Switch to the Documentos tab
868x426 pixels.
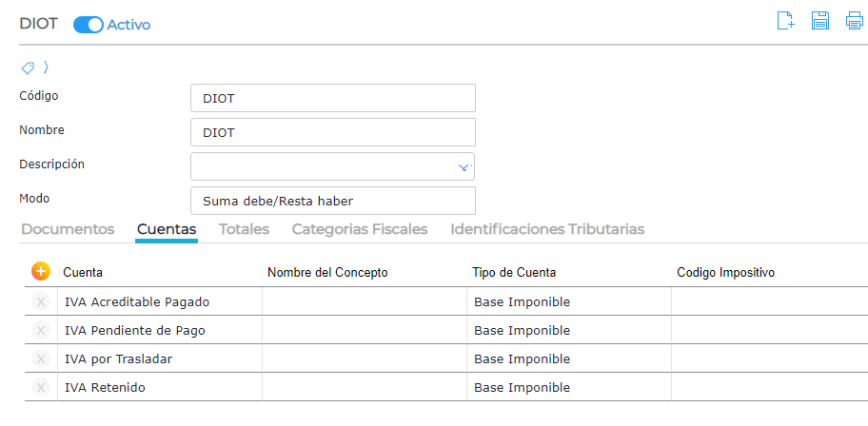click(68, 229)
